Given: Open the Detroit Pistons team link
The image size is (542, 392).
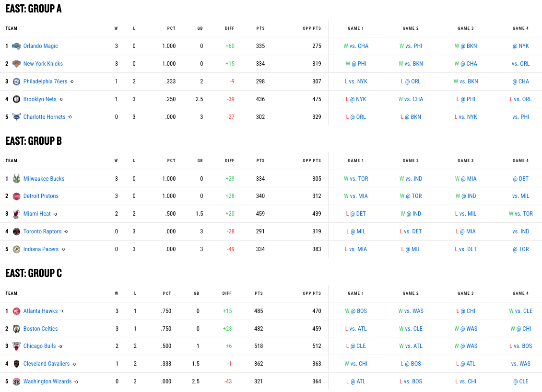Looking at the screenshot, I should (41, 196).
